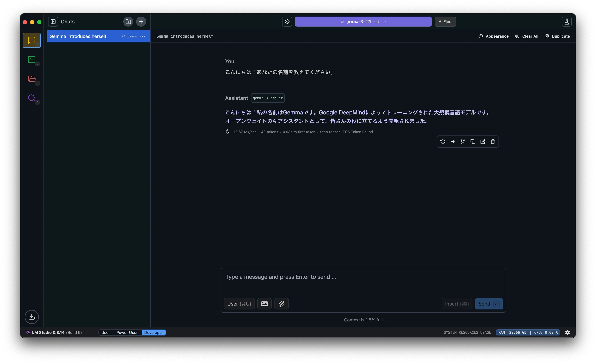
Task: Attach a file with paperclip icon
Action: tap(281, 304)
